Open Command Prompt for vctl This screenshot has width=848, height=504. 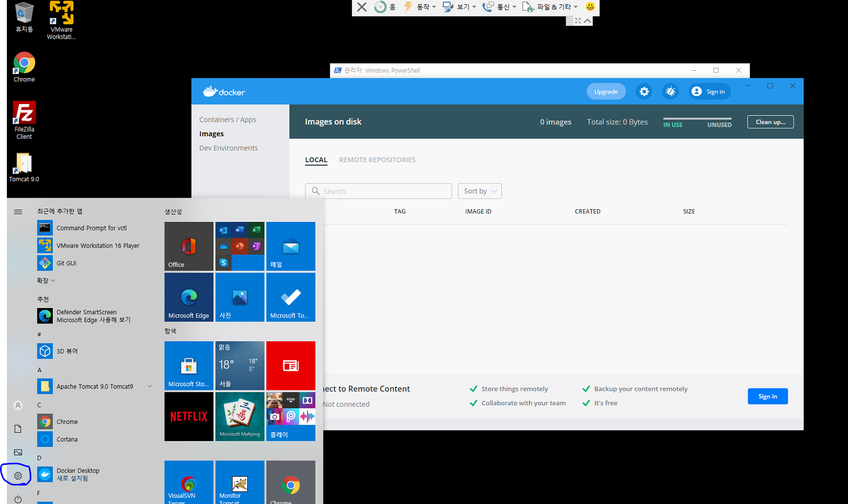click(x=95, y=228)
